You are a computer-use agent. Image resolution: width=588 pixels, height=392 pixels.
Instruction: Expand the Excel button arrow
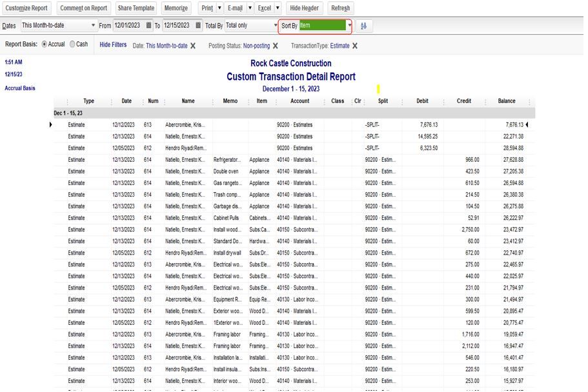[x=278, y=8]
